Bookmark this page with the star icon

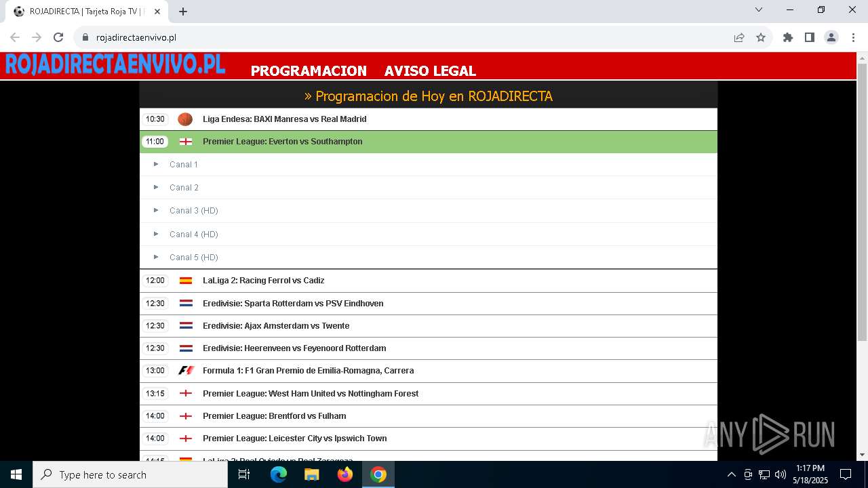click(x=761, y=37)
